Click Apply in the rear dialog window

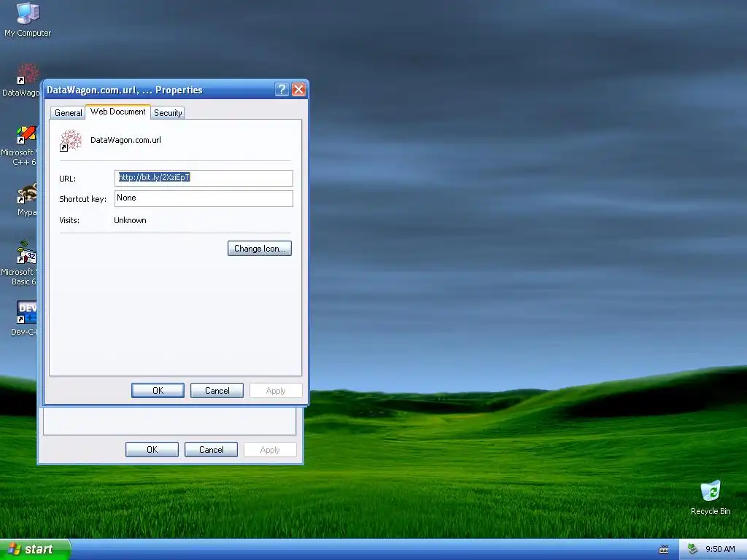(x=270, y=449)
